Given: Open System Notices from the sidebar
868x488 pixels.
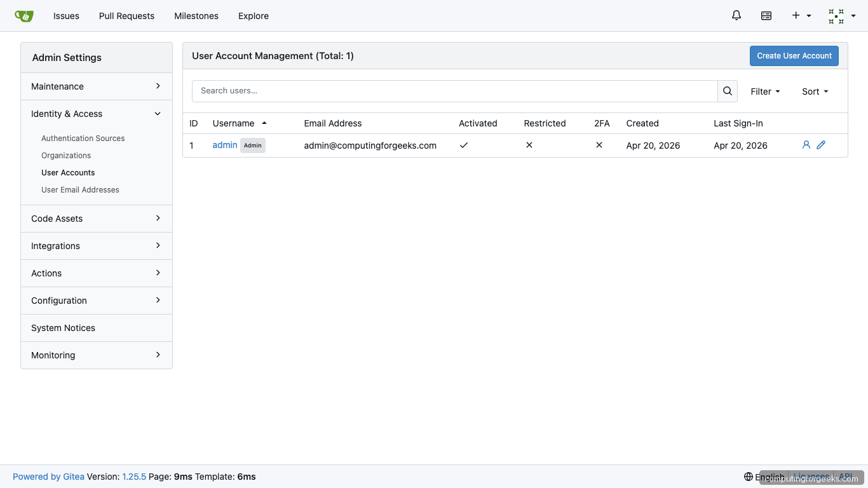Looking at the screenshot, I should point(63,328).
